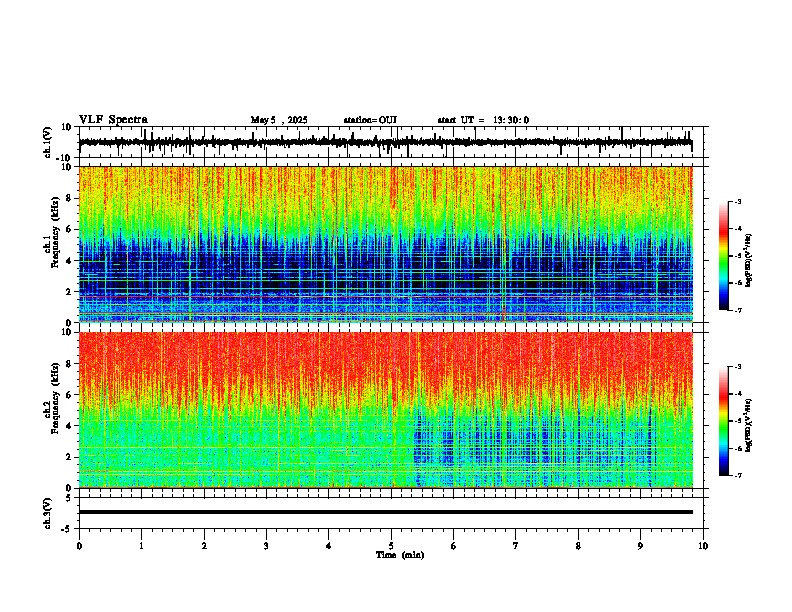Click the ch.2 color scale log(PSD) label

[x=749, y=425]
